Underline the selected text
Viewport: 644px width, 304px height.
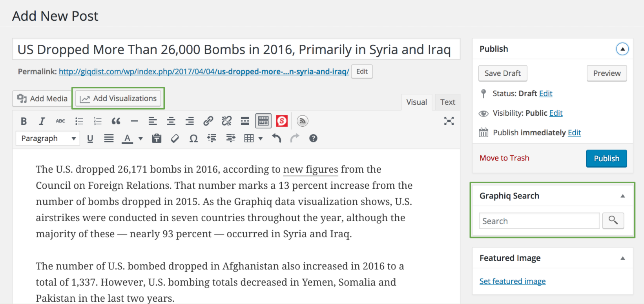pyautogui.click(x=90, y=138)
